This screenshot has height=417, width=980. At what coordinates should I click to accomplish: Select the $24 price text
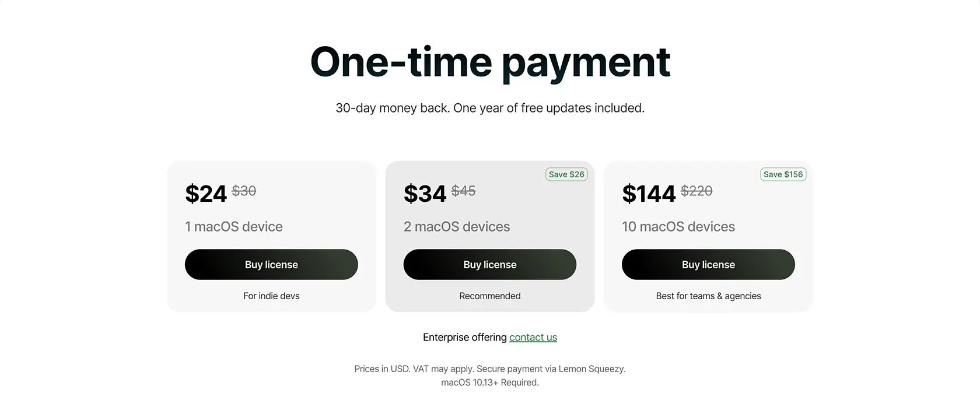pyautogui.click(x=206, y=193)
